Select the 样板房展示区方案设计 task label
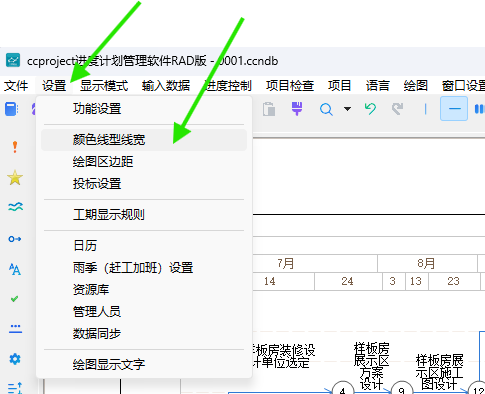485x394 pixels. point(371,366)
